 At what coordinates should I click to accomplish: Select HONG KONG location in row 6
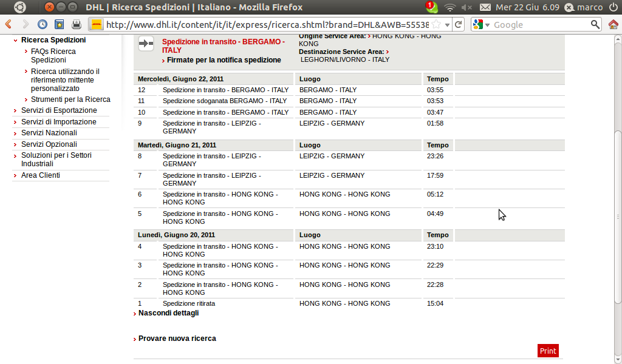[345, 194]
